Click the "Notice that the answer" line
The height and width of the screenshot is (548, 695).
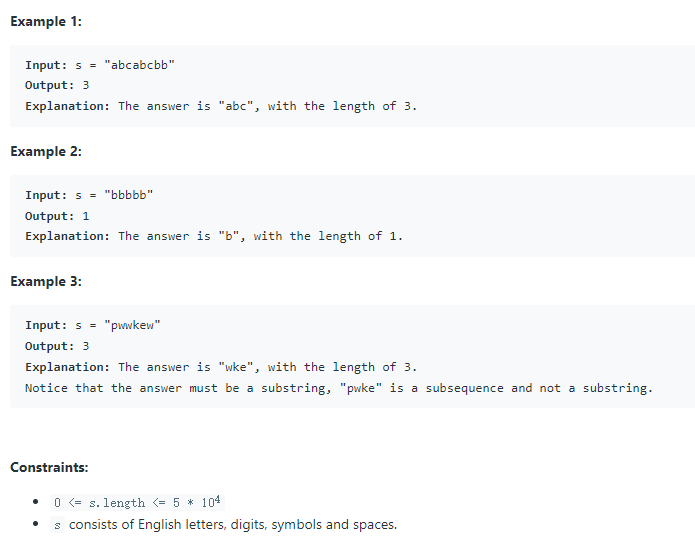tap(339, 388)
